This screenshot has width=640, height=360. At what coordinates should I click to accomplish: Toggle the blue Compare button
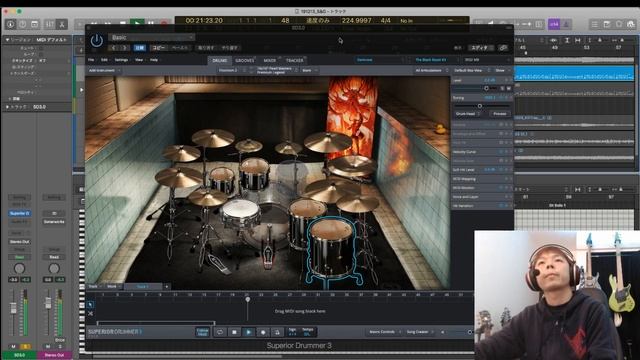coord(140,48)
